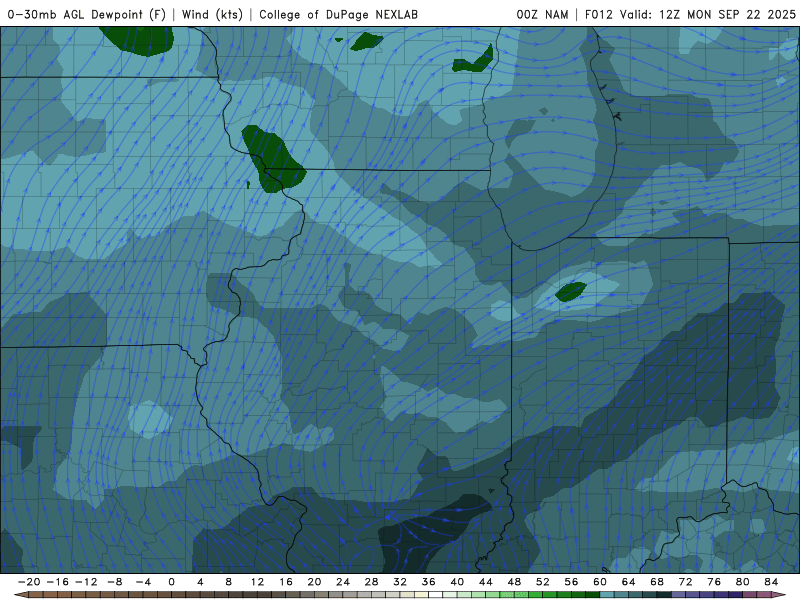Click the 'Wind (kts)' header label
Image resolution: width=800 pixels, height=600 pixels.
coord(212,14)
